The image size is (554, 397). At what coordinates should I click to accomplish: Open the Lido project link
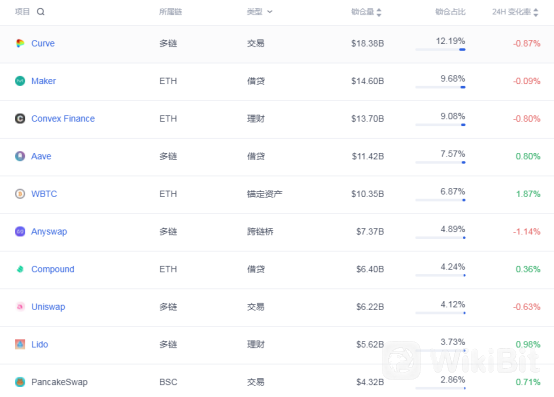tap(40, 344)
